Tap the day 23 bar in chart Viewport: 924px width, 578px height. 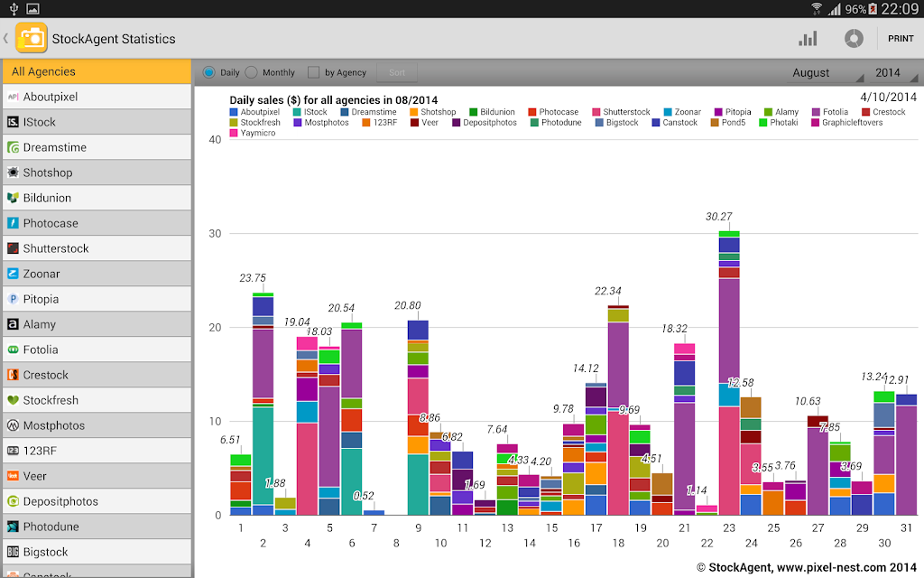[729, 373]
